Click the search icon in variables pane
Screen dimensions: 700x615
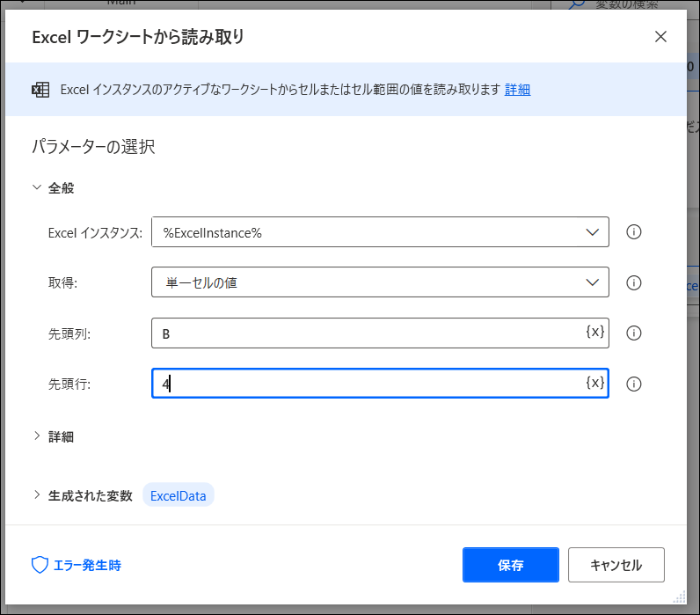point(577,4)
